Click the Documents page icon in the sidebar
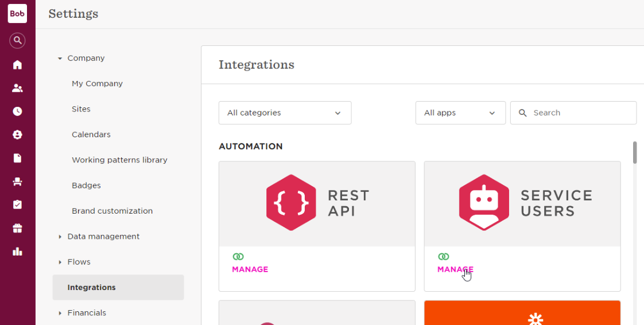Screen dimensions: 644x325 click(x=17, y=158)
